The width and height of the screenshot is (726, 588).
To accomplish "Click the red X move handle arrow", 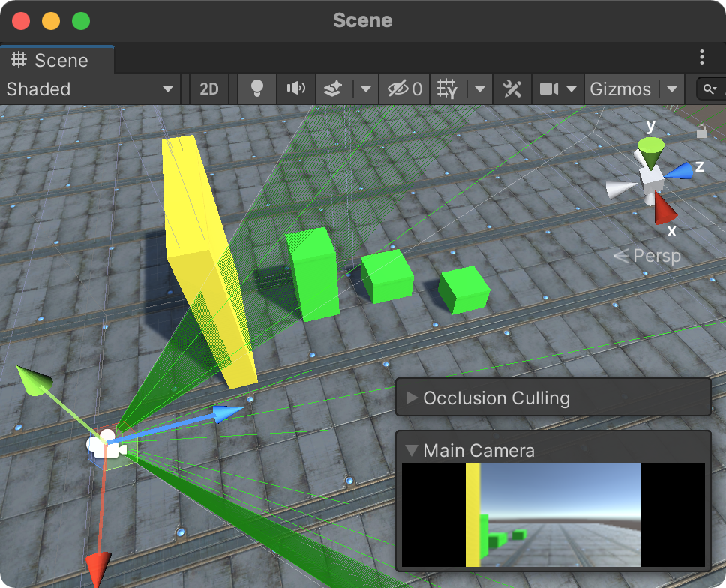I will click(98, 569).
